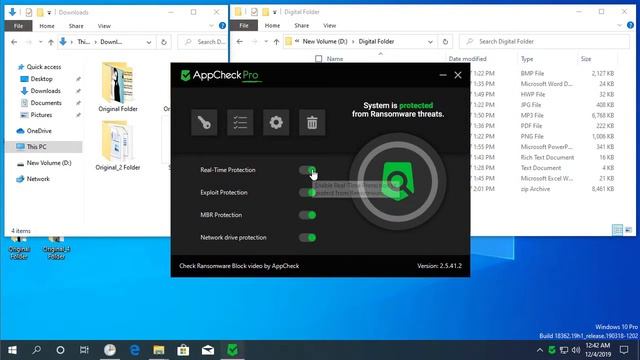The width and height of the screenshot is (640, 360).
Task: Toggle MBR Protection switch
Action: pyautogui.click(x=307, y=215)
